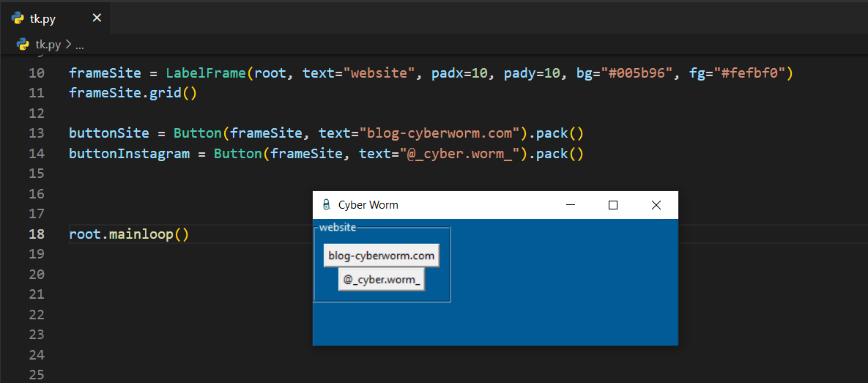868x383 pixels.
Task: Click the tk.py breadcrumb item
Action: click(x=49, y=44)
